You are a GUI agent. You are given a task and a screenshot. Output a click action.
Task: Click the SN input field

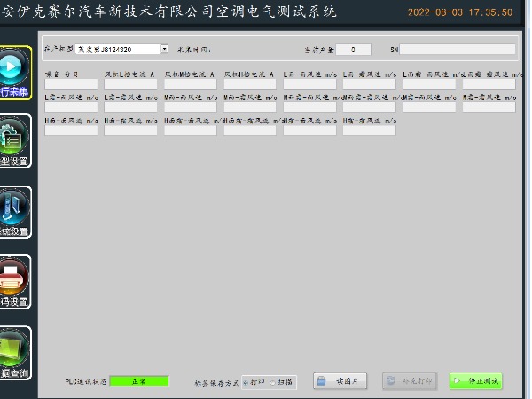(x=458, y=50)
